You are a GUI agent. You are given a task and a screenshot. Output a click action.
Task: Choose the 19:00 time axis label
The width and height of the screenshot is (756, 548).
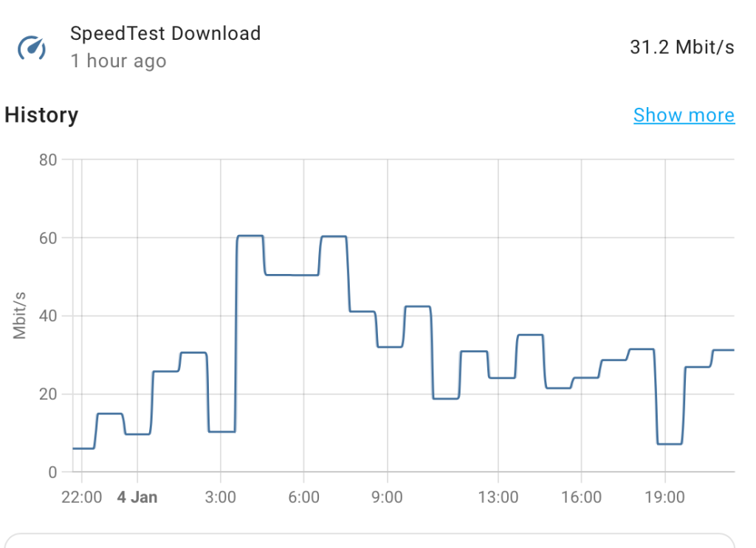(x=664, y=497)
